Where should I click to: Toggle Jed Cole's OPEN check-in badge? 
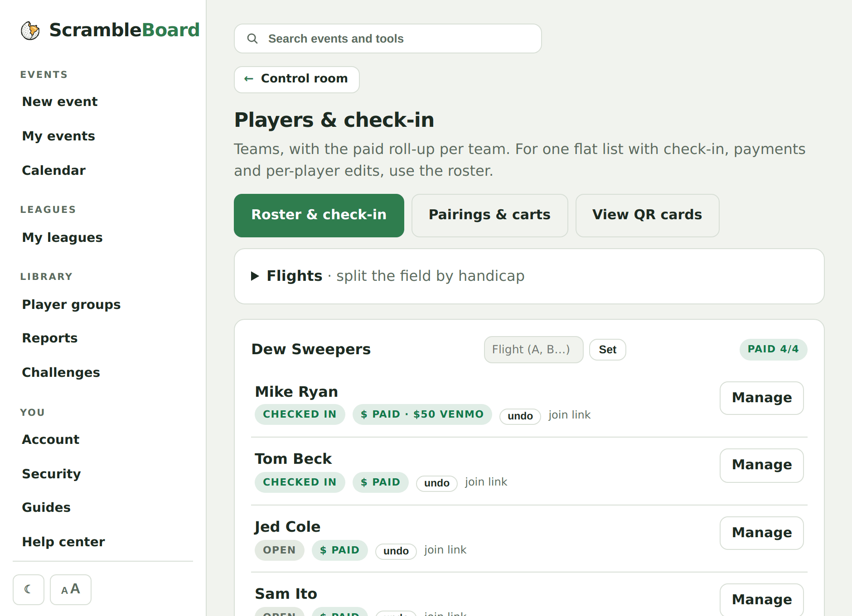tap(280, 550)
